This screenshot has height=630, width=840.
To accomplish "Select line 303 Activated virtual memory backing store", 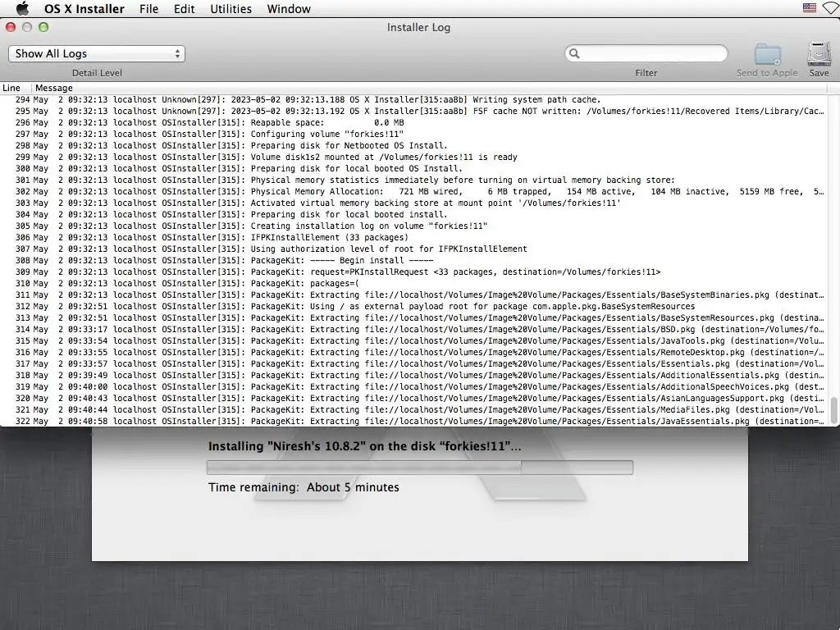I will tap(413, 203).
